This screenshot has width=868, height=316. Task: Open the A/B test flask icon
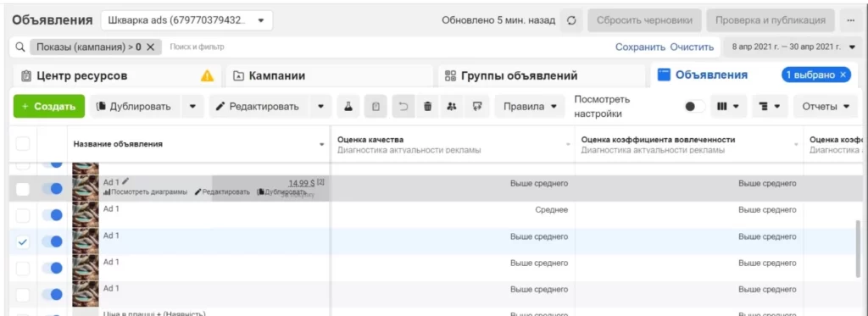click(348, 106)
